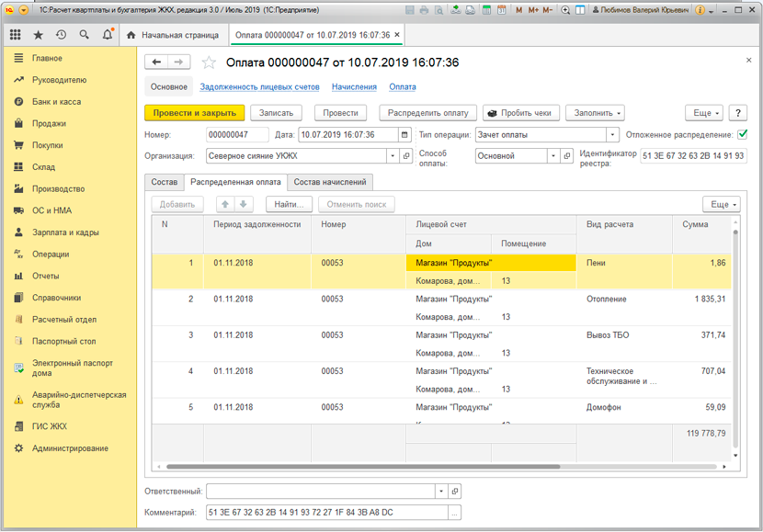Open the History clock icon

(61, 35)
